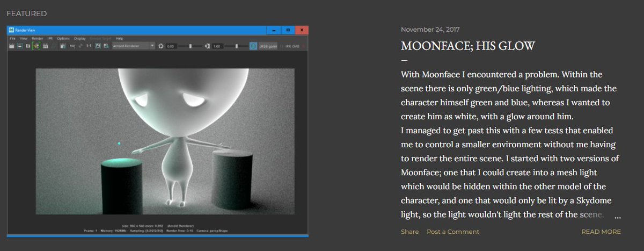Image resolution: width=644 pixels, height=251 pixels.
Task: Click the exposure value field showing 0.00
Action: (x=171, y=46)
